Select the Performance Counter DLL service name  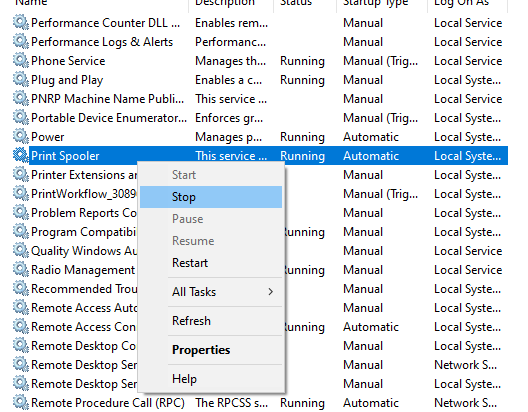point(105,23)
